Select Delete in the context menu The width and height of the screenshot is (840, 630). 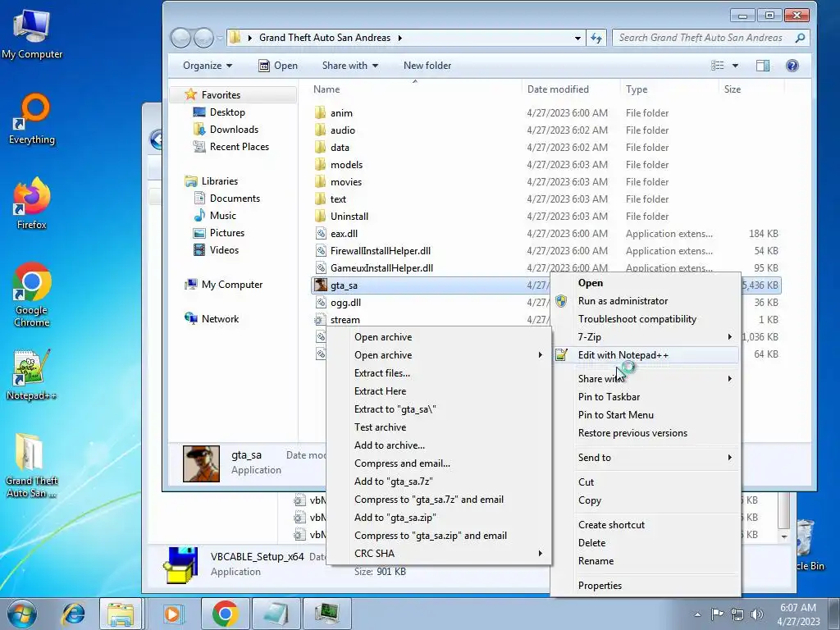pyautogui.click(x=646, y=543)
